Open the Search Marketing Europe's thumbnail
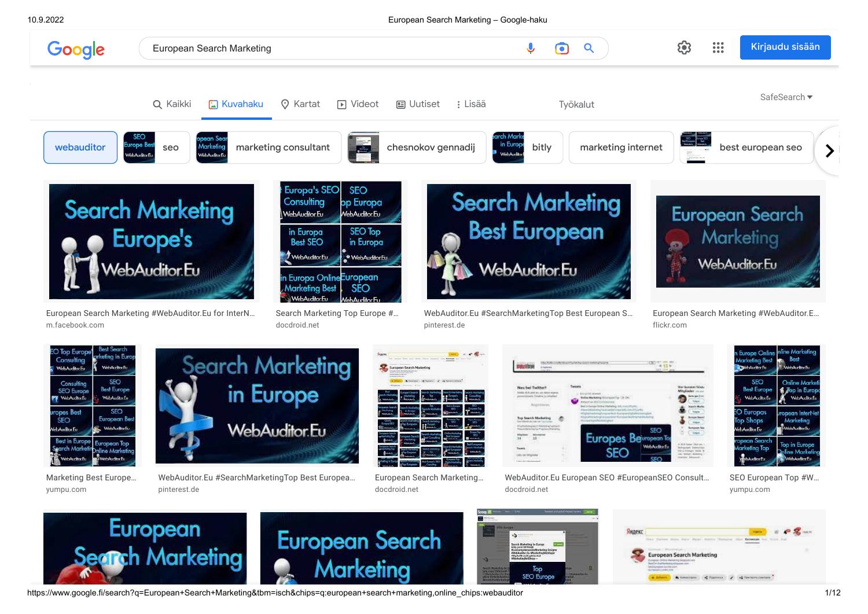Screen dimensions: 868x614 pyautogui.click(x=151, y=241)
